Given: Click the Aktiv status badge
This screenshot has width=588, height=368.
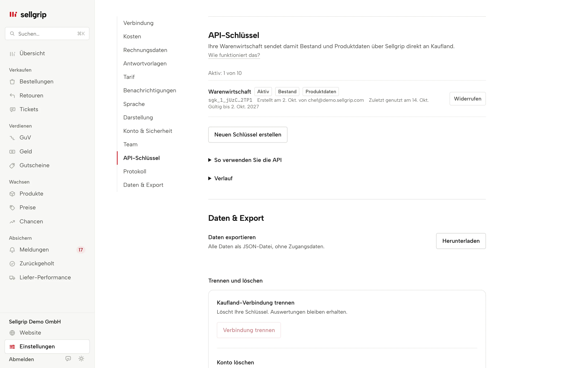Looking at the screenshot, I should [263, 92].
